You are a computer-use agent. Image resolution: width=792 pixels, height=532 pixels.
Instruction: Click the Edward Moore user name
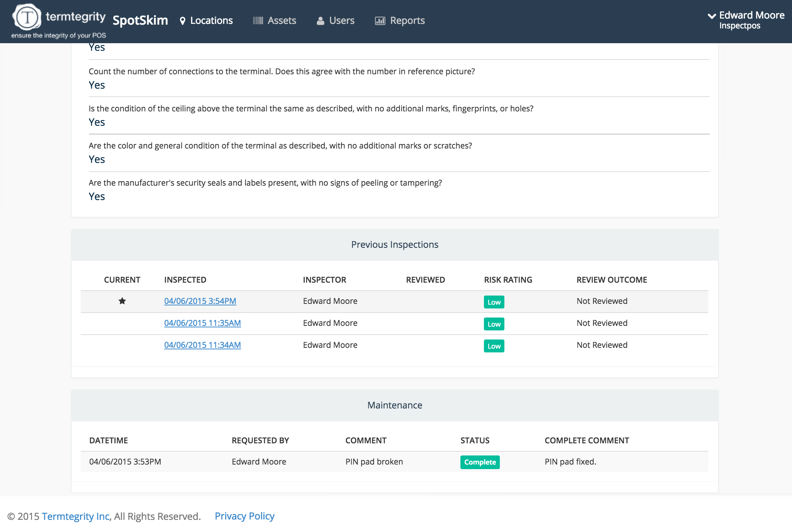pos(752,15)
